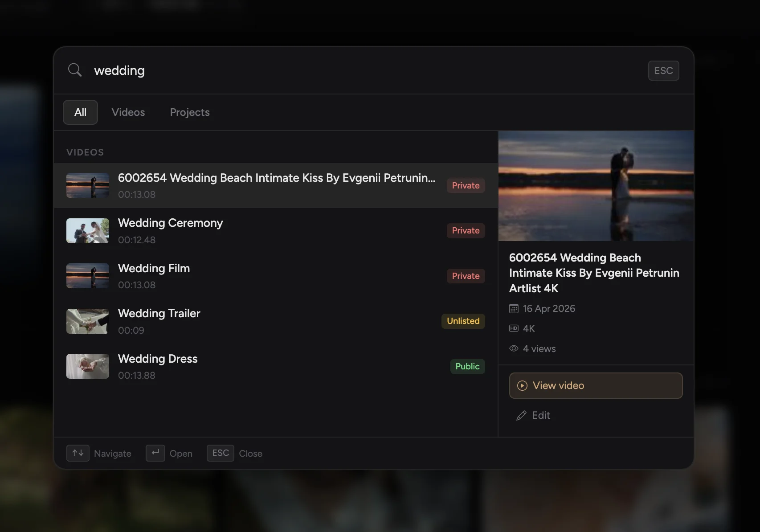The width and height of the screenshot is (760, 532).
Task: Click the up-down Navigate arrows key icon
Action: pos(78,453)
